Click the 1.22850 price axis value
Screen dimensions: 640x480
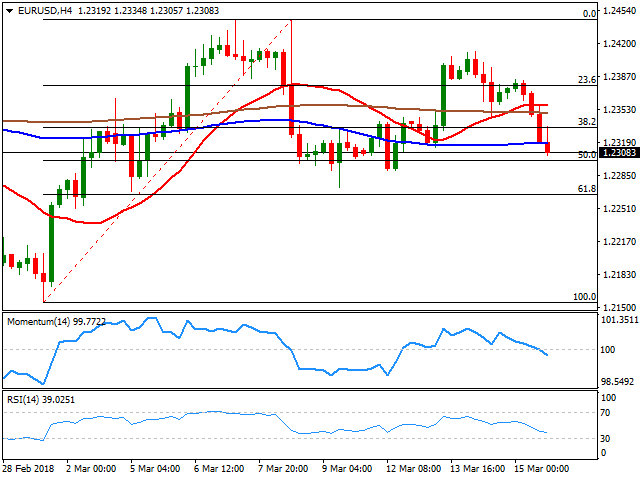(619, 176)
